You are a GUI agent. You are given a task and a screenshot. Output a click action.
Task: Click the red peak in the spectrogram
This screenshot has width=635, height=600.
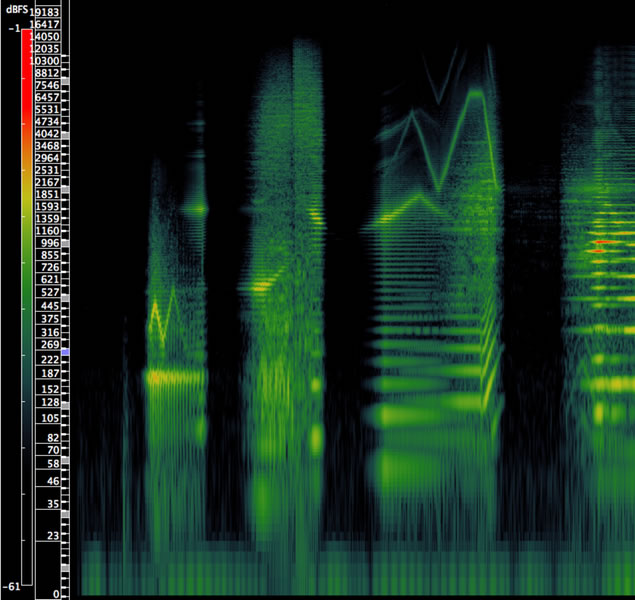click(600, 243)
